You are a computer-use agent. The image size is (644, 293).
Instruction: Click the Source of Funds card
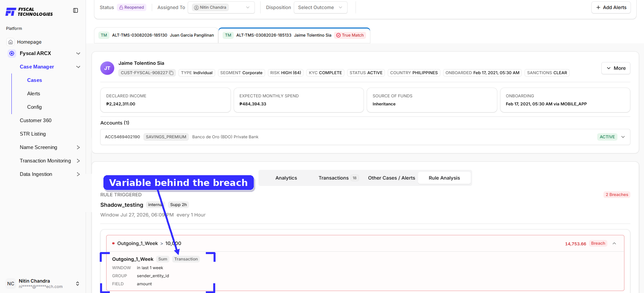432,100
